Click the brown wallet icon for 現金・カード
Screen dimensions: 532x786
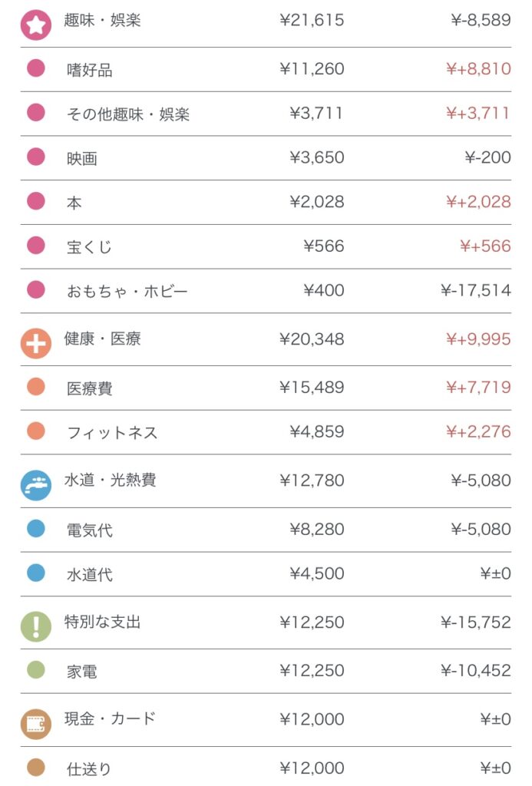[35, 723]
